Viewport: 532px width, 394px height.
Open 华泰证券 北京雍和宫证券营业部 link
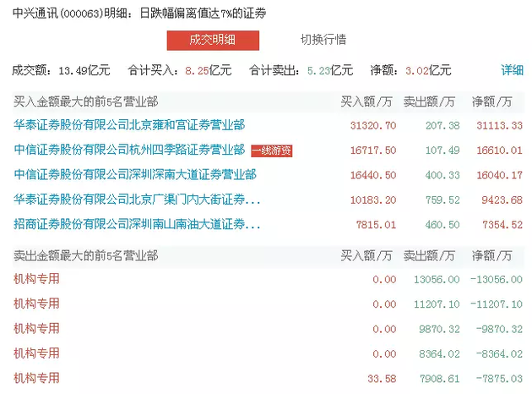(129, 125)
